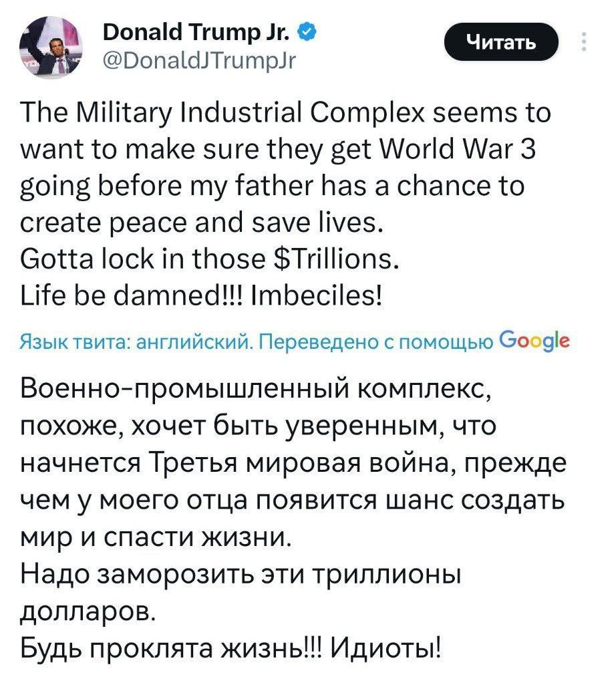This screenshot has height=677, width=616.
Task: Visit the @DonaldJTrumpJr handle link
Action: tap(197, 61)
